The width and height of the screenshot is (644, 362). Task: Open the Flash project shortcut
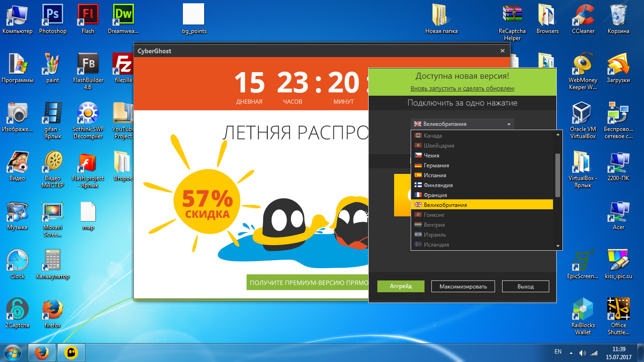[x=88, y=169]
